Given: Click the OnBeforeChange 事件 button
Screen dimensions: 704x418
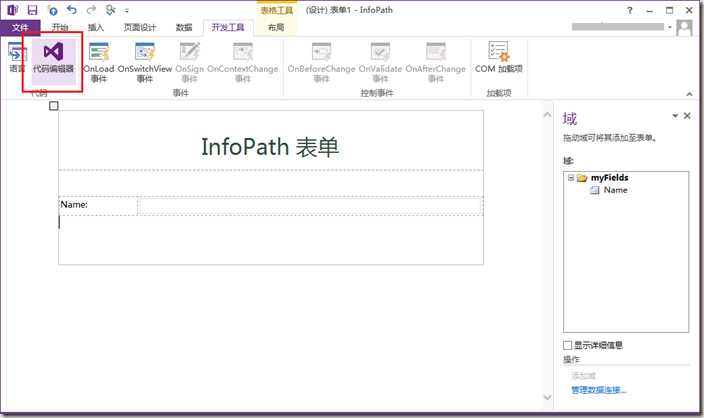Looking at the screenshot, I should [x=321, y=62].
